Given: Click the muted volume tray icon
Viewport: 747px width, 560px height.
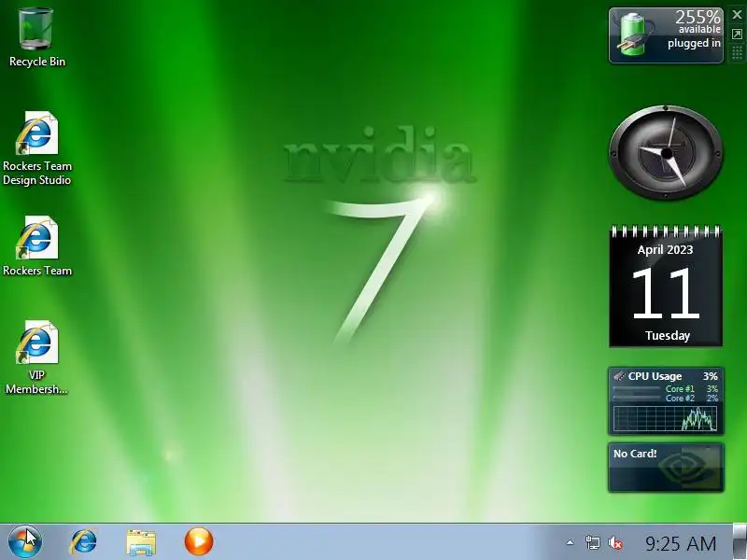Looking at the screenshot, I should (615, 542).
